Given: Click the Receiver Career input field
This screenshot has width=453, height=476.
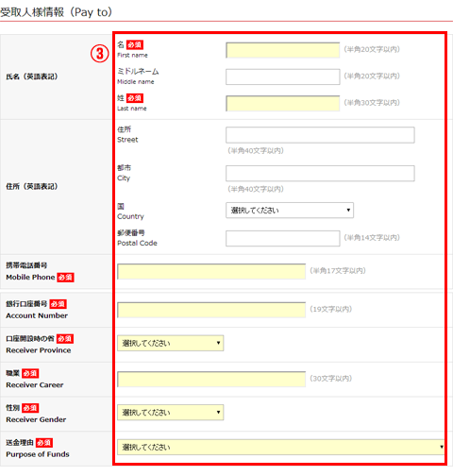Looking at the screenshot, I should [211, 379].
